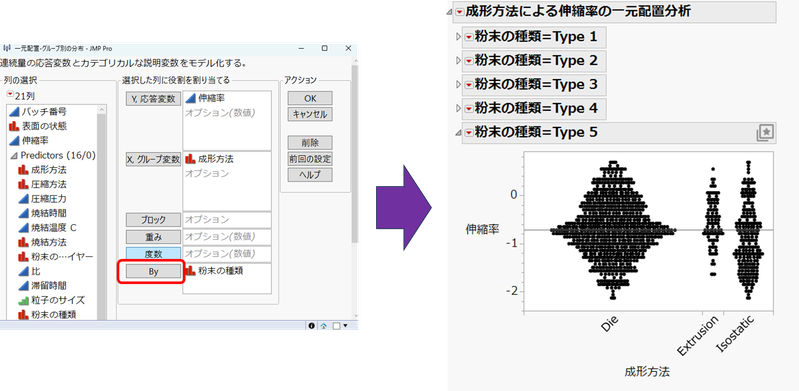The height and width of the screenshot is (391, 799).
Task: Click the ブロック optional input box
Action: point(227,220)
